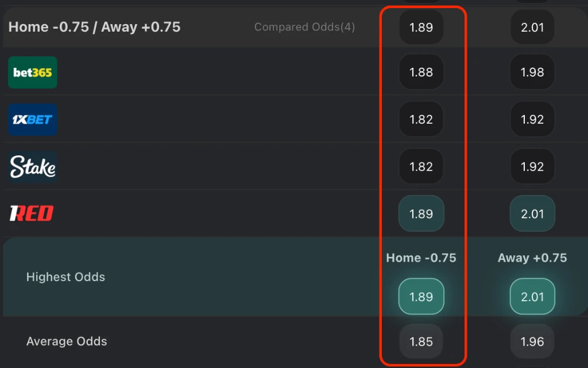Select header row home odds 1.89
The width and height of the screenshot is (588, 368).
(421, 27)
